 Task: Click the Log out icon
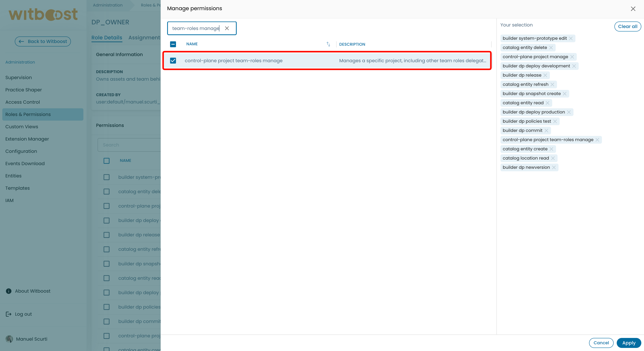[9, 314]
